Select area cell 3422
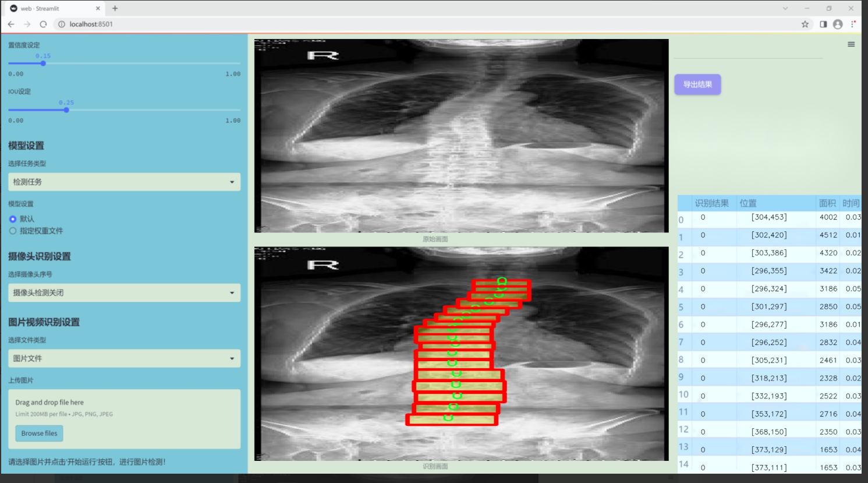The width and height of the screenshot is (868, 483). (828, 271)
